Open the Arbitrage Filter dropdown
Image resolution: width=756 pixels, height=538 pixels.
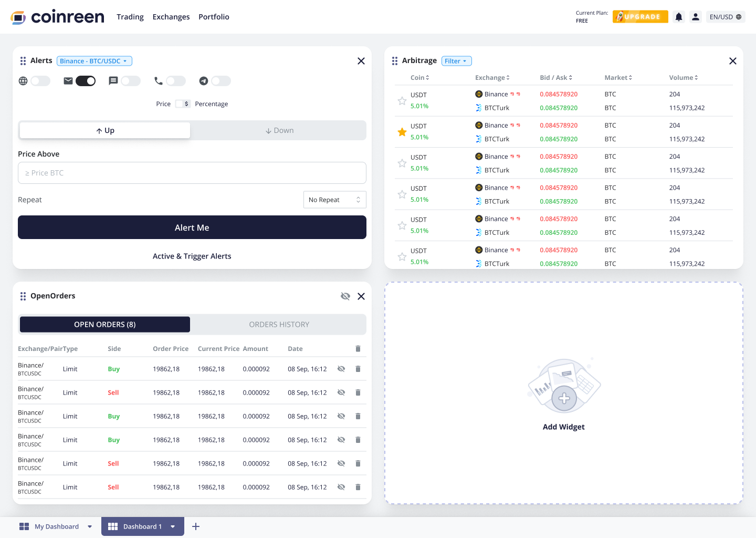click(x=457, y=61)
